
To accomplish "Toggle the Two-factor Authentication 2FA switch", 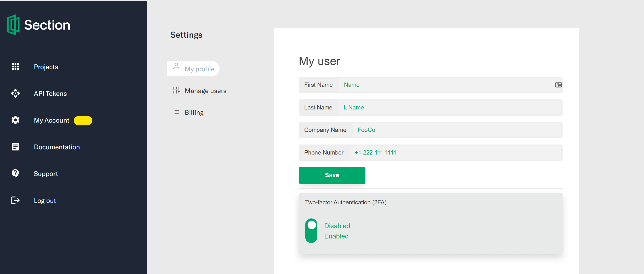I will [x=311, y=231].
